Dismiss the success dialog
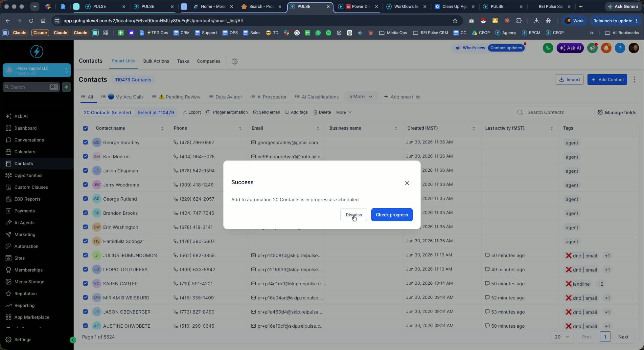644x350 pixels. pos(354,215)
